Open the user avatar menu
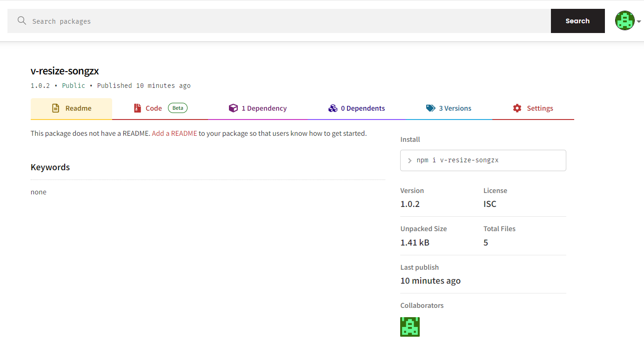The image size is (644, 346). pyautogui.click(x=624, y=21)
